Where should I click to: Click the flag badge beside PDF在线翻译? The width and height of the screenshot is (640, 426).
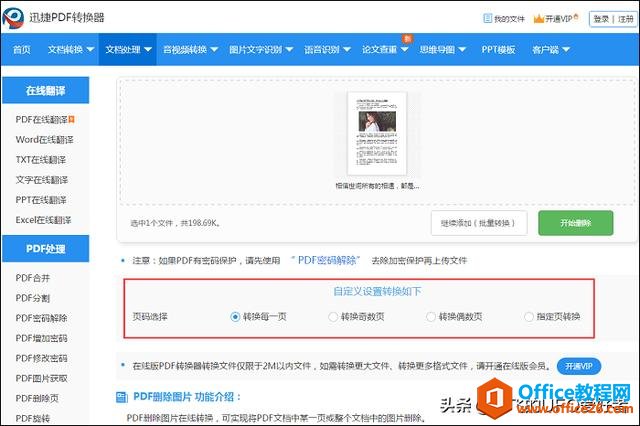(71, 119)
